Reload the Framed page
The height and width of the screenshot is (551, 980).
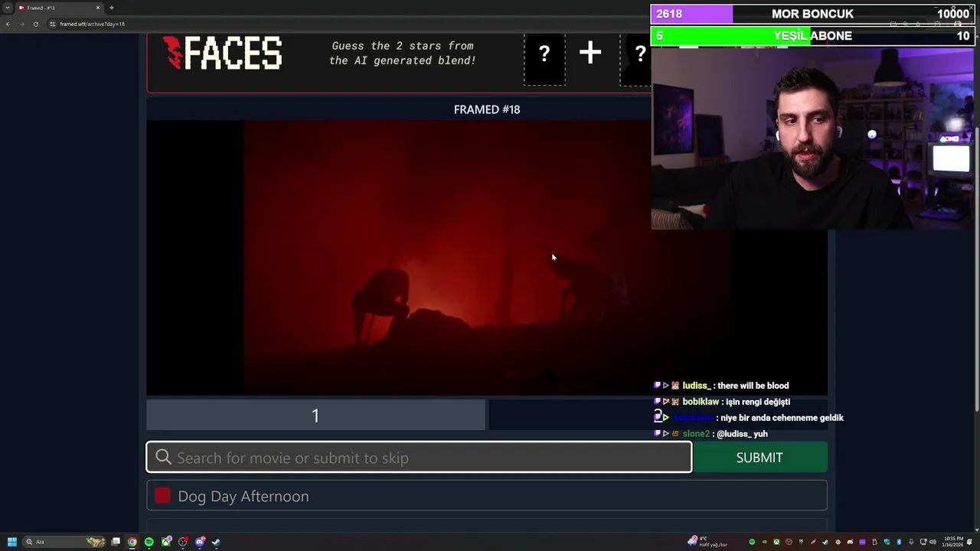pyautogui.click(x=35, y=24)
